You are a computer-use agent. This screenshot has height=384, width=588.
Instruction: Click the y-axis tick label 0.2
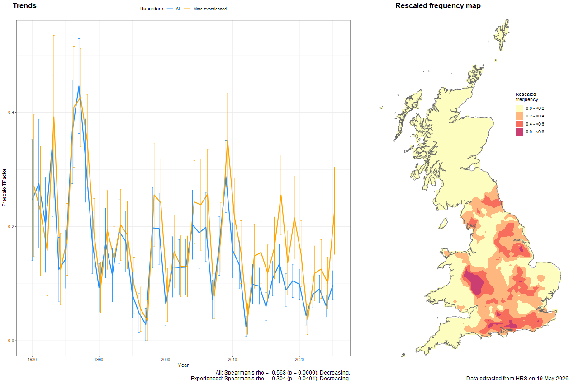10,227
